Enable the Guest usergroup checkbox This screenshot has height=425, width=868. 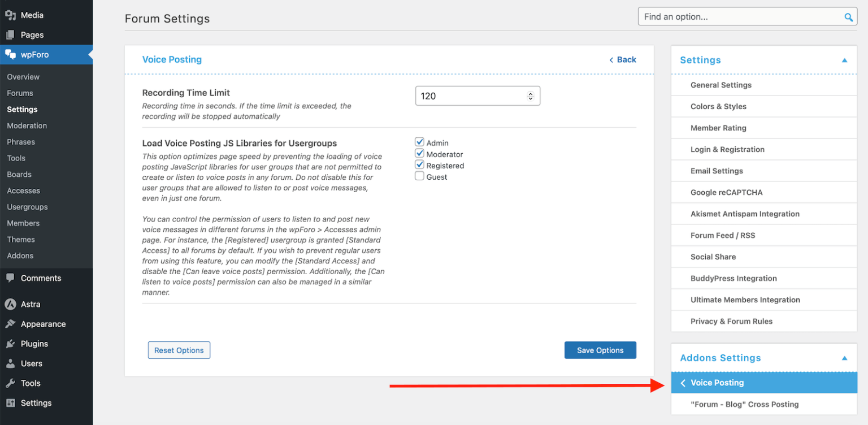click(x=419, y=176)
